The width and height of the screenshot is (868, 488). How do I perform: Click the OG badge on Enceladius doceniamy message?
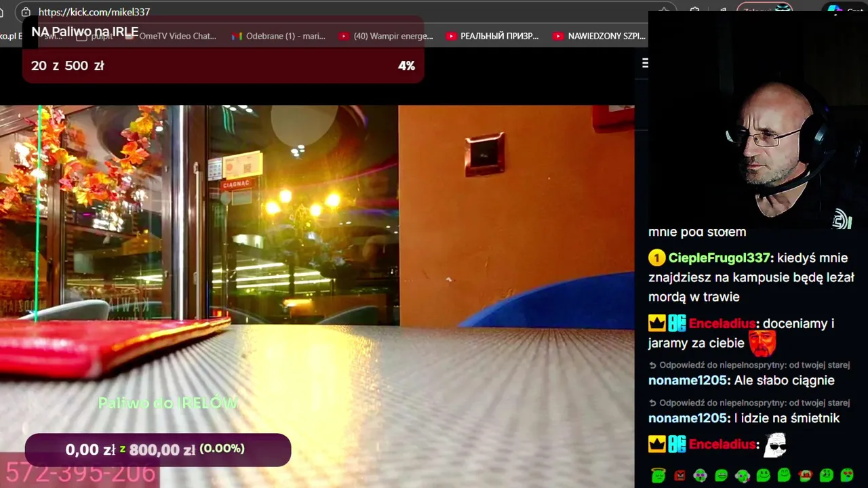tap(677, 323)
